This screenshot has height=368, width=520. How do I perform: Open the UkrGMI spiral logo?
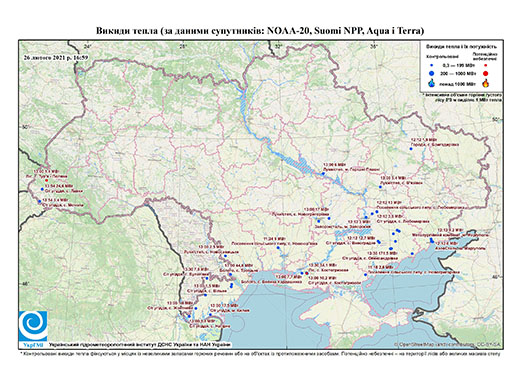[x=33, y=325]
